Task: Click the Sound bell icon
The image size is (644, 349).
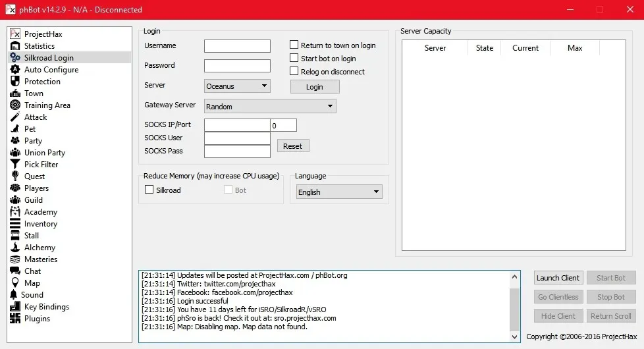Action: coord(14,295)
